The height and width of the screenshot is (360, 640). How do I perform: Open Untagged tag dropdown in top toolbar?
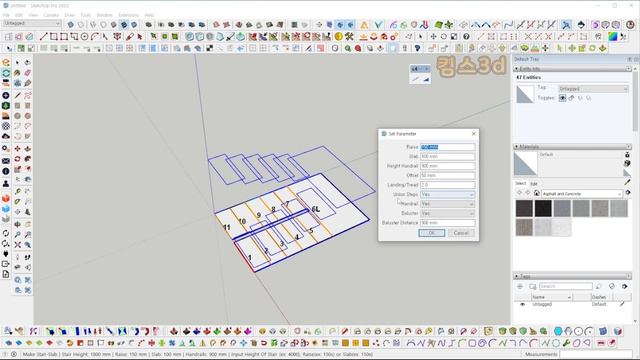pos(32,24)
